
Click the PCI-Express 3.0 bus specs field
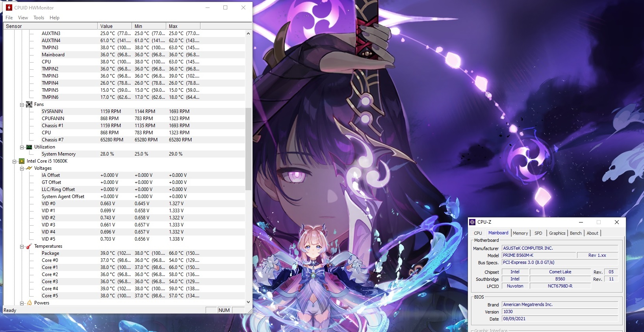tap(560, 262)
